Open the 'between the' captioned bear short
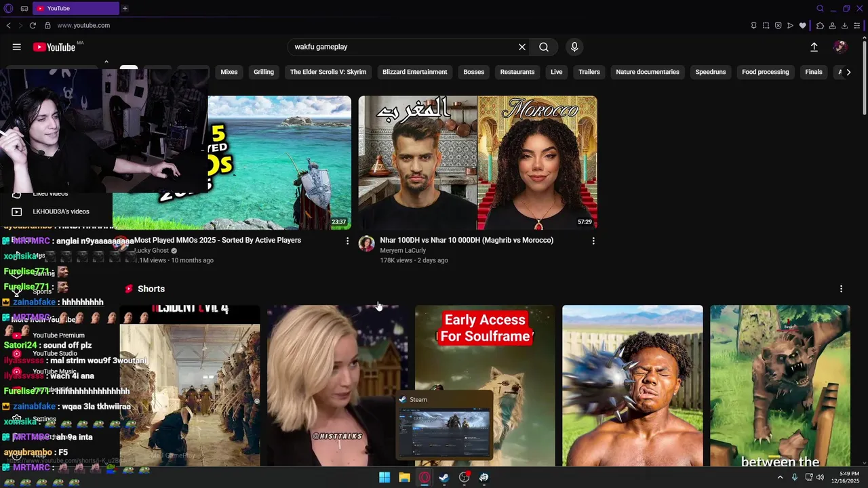Image resolution: width=868 pixels, height=488 pixels. click(780, 386)
